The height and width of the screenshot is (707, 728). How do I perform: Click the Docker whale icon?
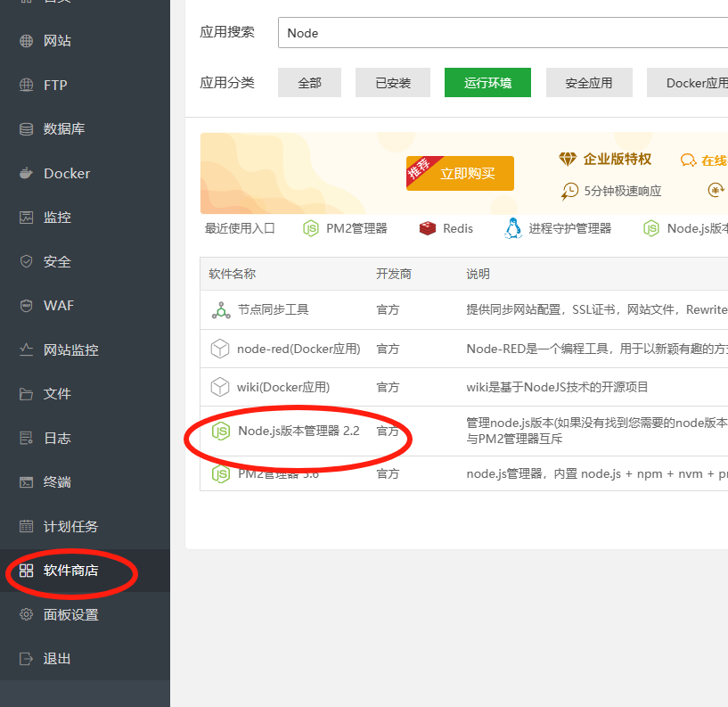click(x=27, y=173)
